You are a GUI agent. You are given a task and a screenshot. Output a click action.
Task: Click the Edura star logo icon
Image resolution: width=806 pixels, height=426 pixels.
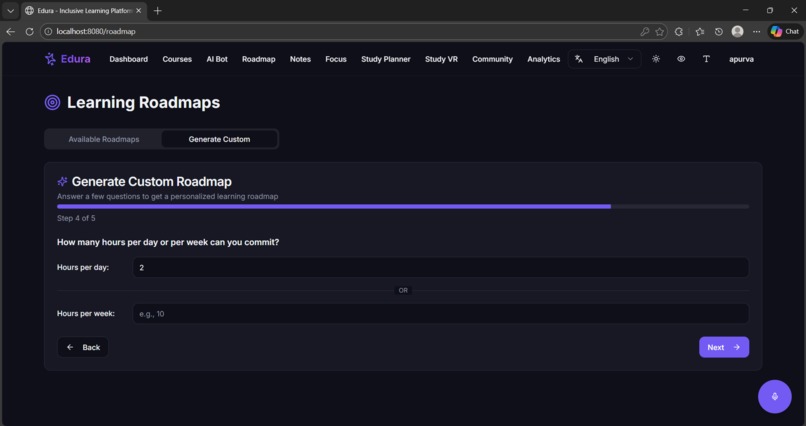(x=50, y=59)
